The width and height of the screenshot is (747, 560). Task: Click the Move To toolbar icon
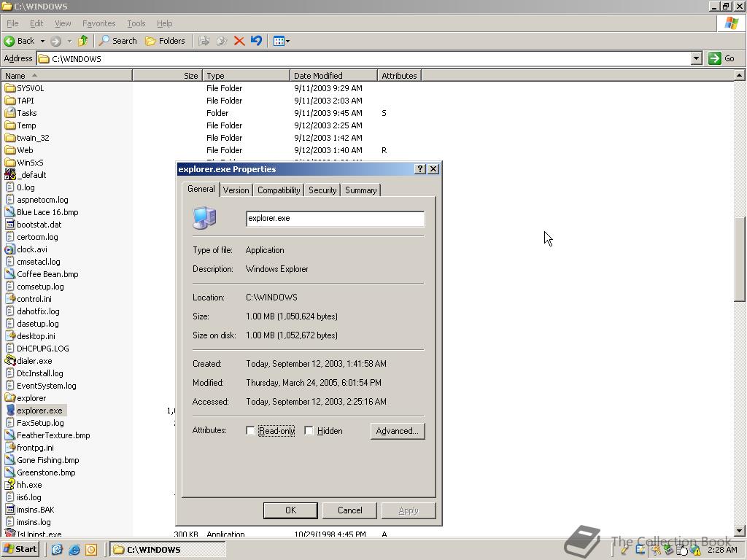[x=204, y=41]
